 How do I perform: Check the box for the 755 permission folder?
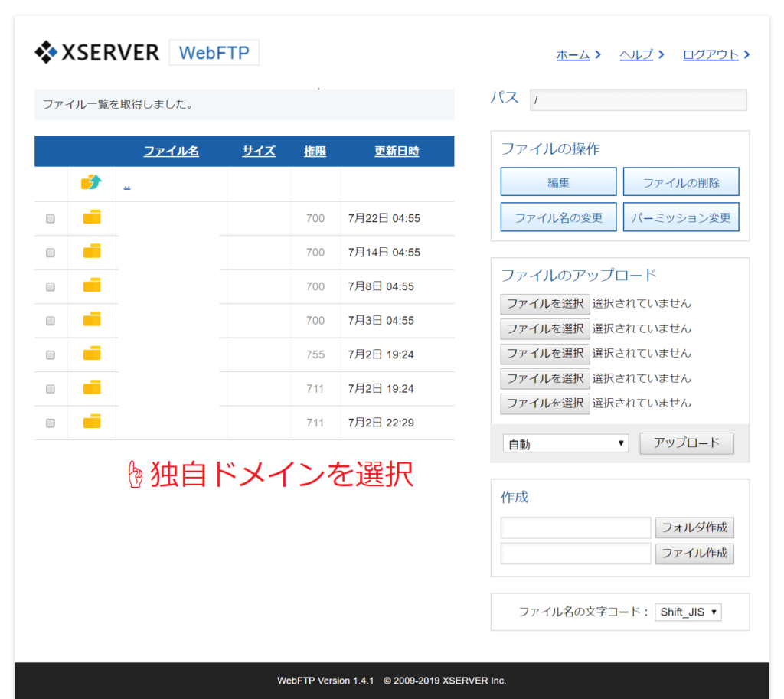pyautogui.click(x=51, y=354)
